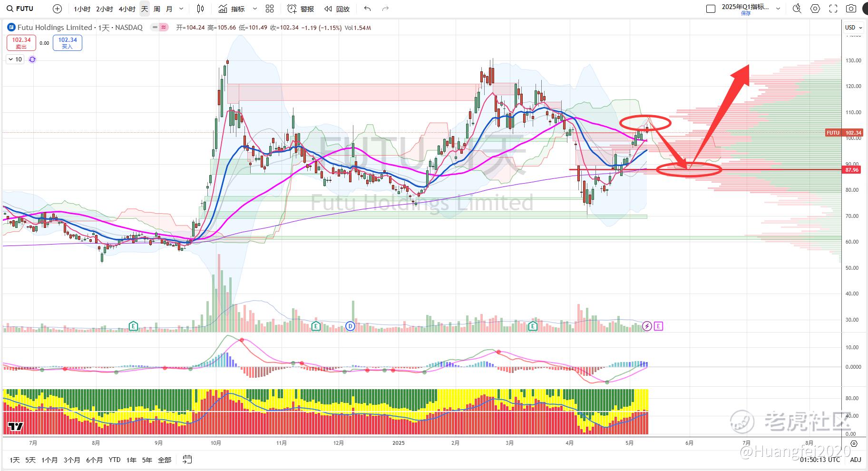Open the 指标 indicators dialog
868x471 pixels.
(232, 9)
